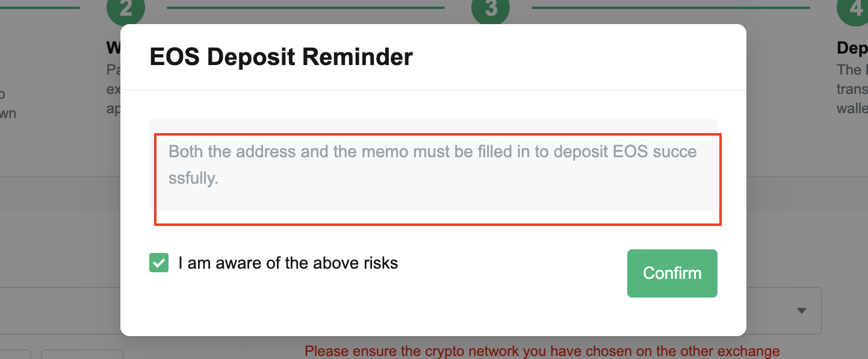868x359 pixels.
Task: Uncheck the green risk awareness checkbox
Action: point(159,263)
